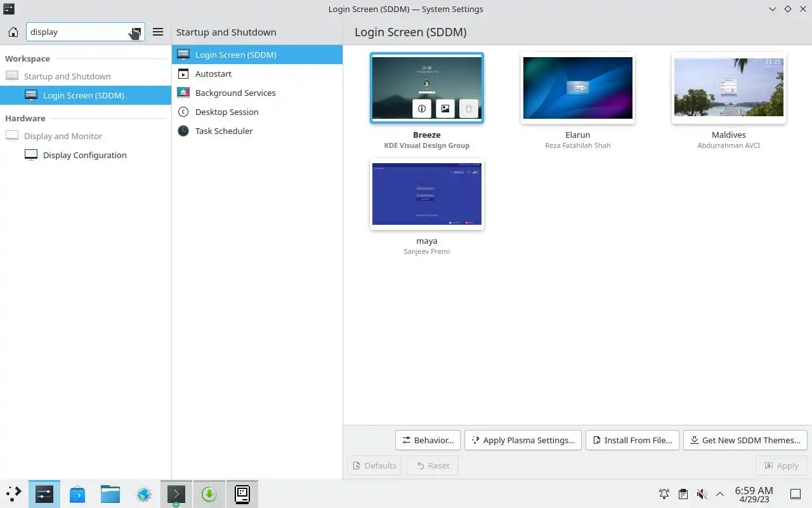812x508 pixels.
Task: Click the Desktop Session arrow icon
Action: pos(183,112)
